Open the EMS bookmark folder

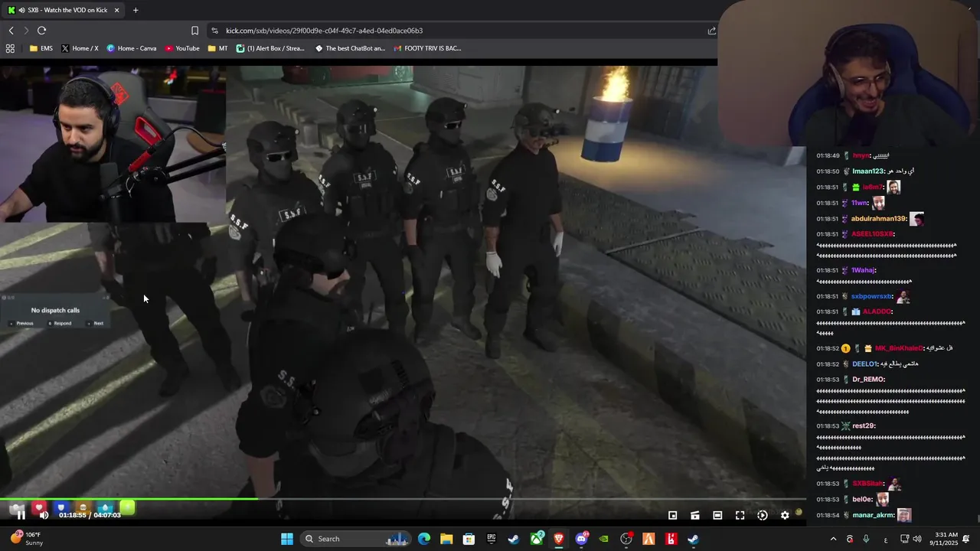41,48
